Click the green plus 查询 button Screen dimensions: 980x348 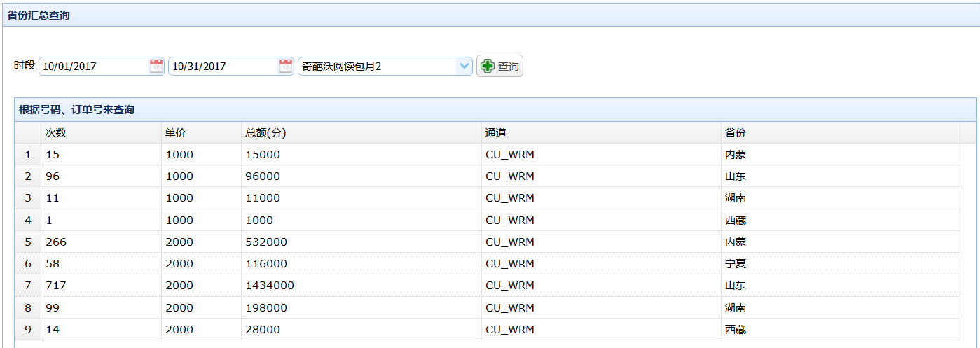point(499,67)
